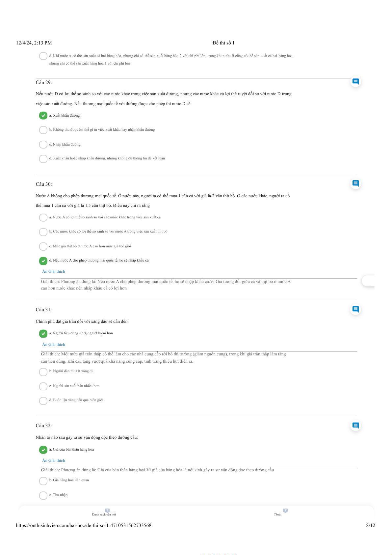
Task: Open comment icon for Câu 30
Action: (355, 183)
